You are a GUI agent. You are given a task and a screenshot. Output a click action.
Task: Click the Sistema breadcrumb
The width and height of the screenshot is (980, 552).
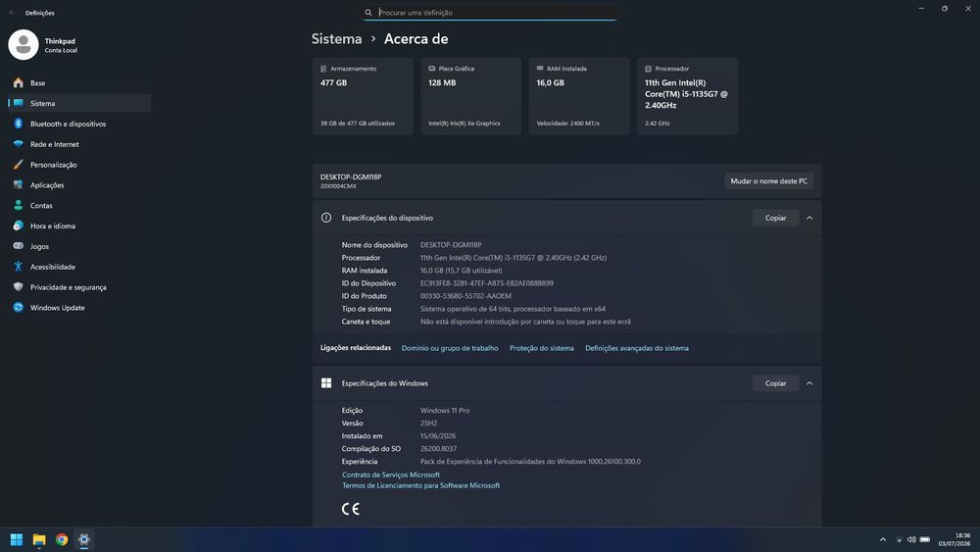click(337, 39)
